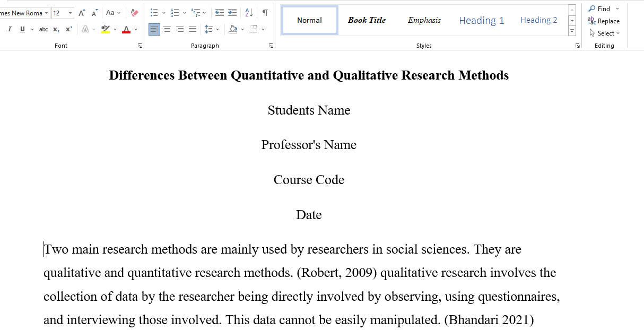
Task: Apply the Normal style
Action: 310,20
